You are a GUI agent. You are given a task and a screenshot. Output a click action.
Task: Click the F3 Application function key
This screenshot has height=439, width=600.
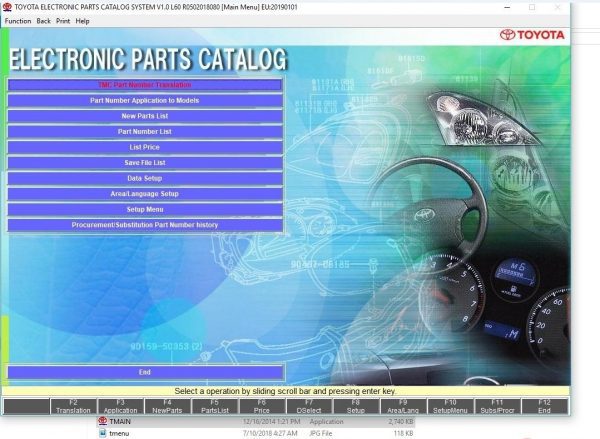tap(121, 406)
